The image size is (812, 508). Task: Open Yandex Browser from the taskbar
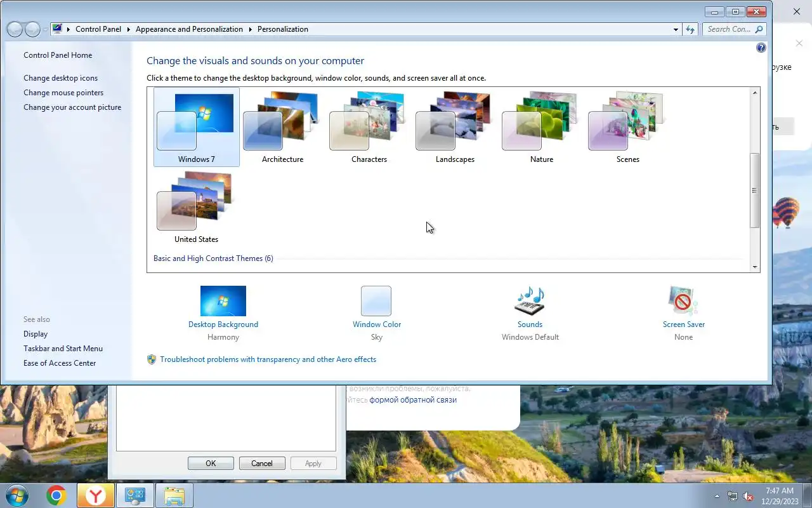pos(96,495)
